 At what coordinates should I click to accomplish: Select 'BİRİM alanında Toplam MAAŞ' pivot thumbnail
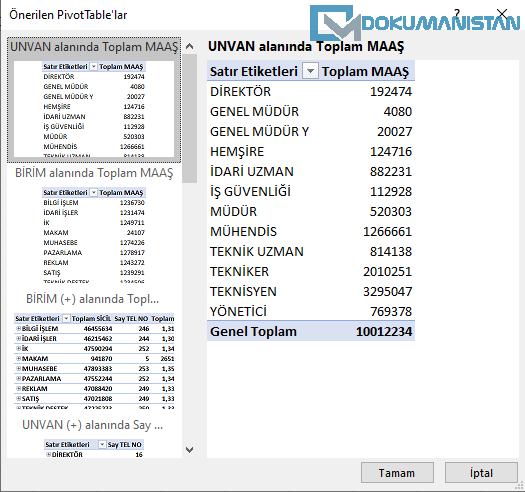point(94,225)
